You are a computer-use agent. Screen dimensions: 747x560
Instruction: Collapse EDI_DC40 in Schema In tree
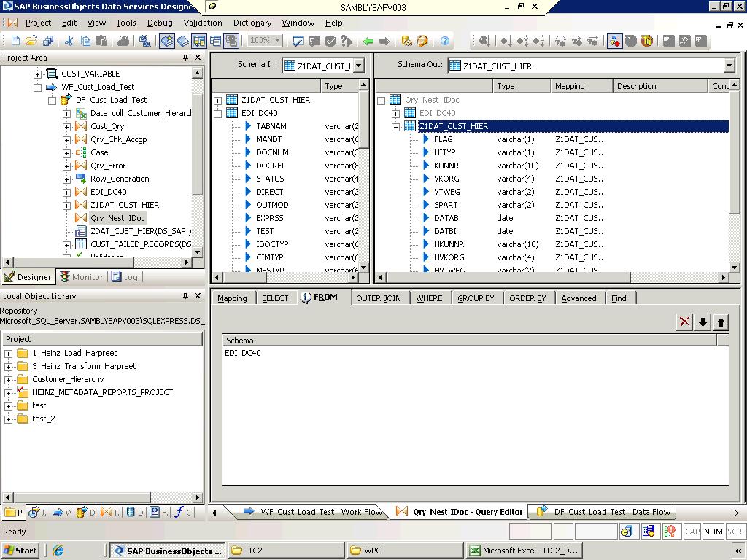tap(217, 113)
